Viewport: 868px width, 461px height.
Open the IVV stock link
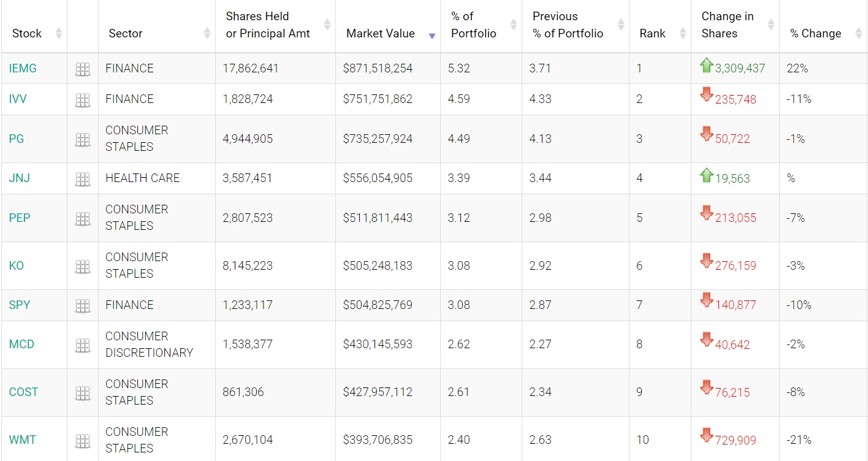18,99
